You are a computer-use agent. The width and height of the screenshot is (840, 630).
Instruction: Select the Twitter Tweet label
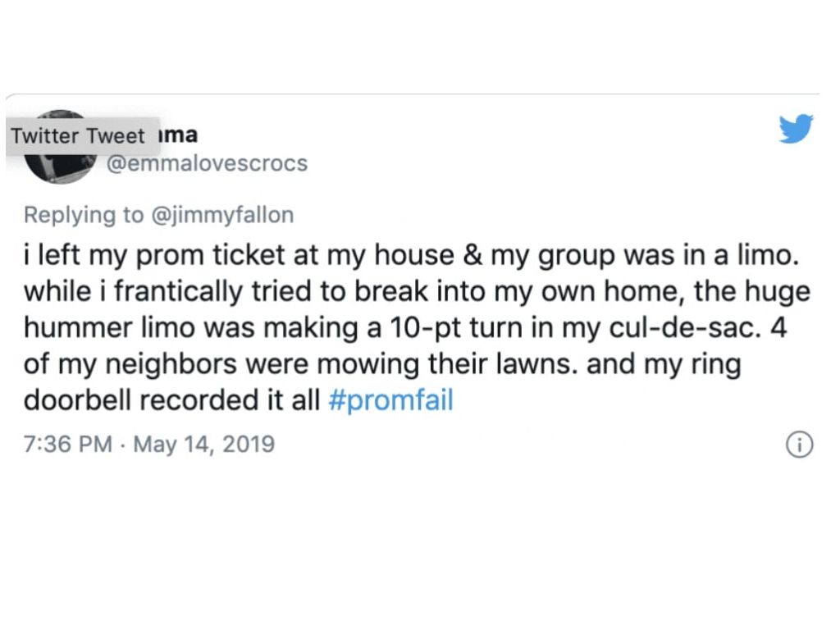pyautogui.click(x=80, y=136)
